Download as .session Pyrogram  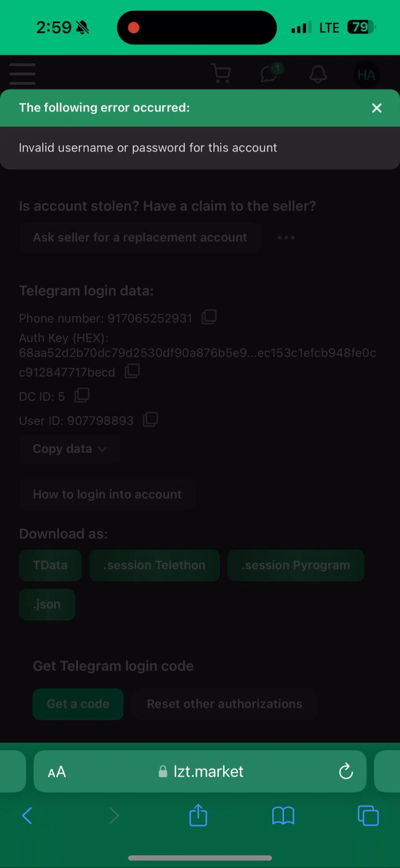point(296,565)
